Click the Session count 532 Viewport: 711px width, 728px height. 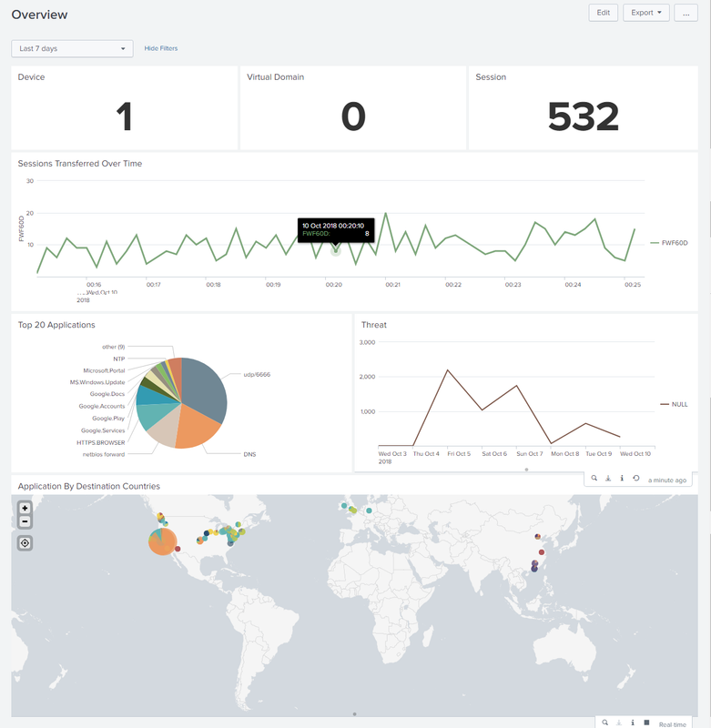[584, 116]
